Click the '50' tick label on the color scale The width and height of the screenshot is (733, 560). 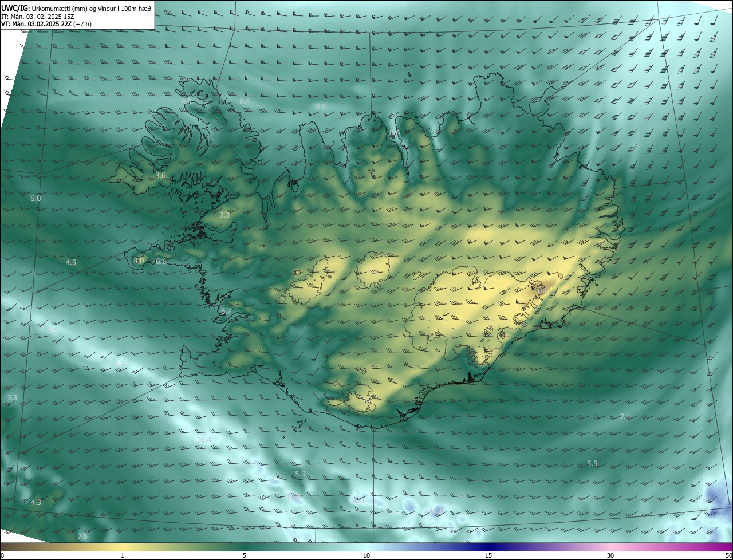pyautogui.click(x=728, y=555)
